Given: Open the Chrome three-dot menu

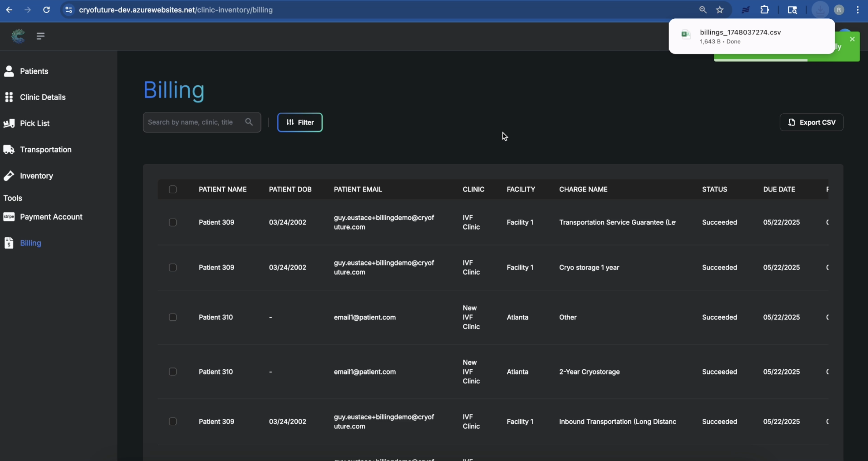Looking at the screenshot, I should coord(858,10).
